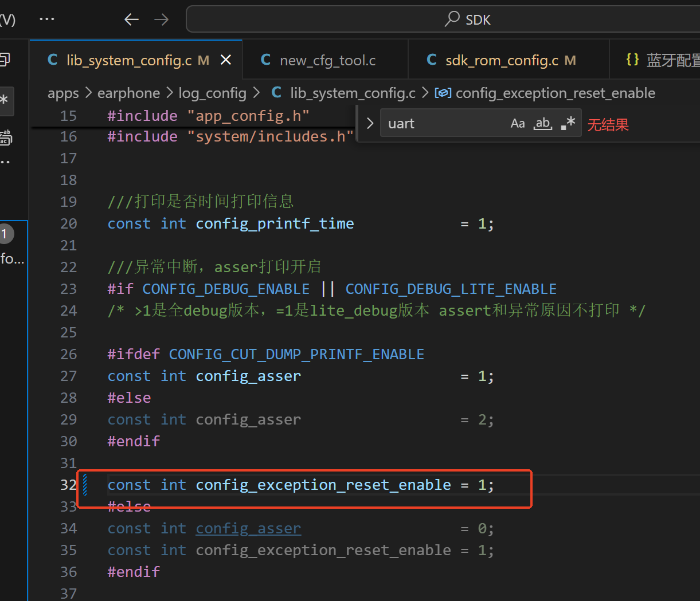Click line number 20 in the gutter
The width and height of the screenshot is (700, 601).
coord(68,223)
